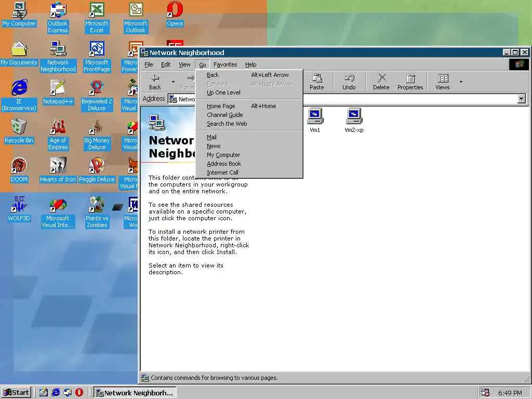532x399 pixels.
Task: Select My Computer desktop icon
Action: [x=19, y=14]
